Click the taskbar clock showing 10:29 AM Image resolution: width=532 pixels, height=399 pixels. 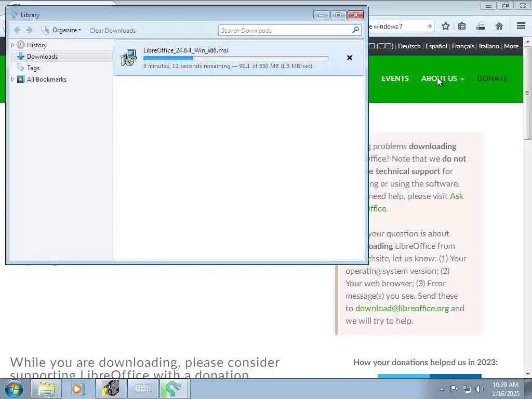[x=505, y=389]
